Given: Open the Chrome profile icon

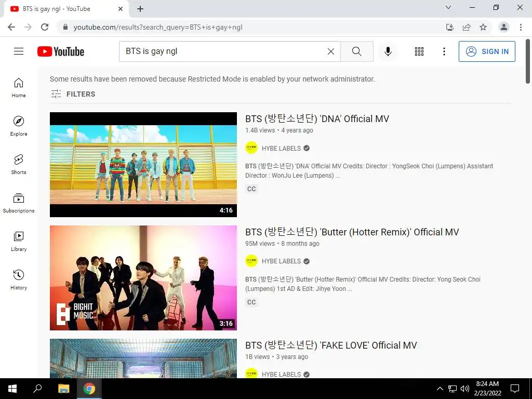Looking at the screenshot, I should (504, 27).
